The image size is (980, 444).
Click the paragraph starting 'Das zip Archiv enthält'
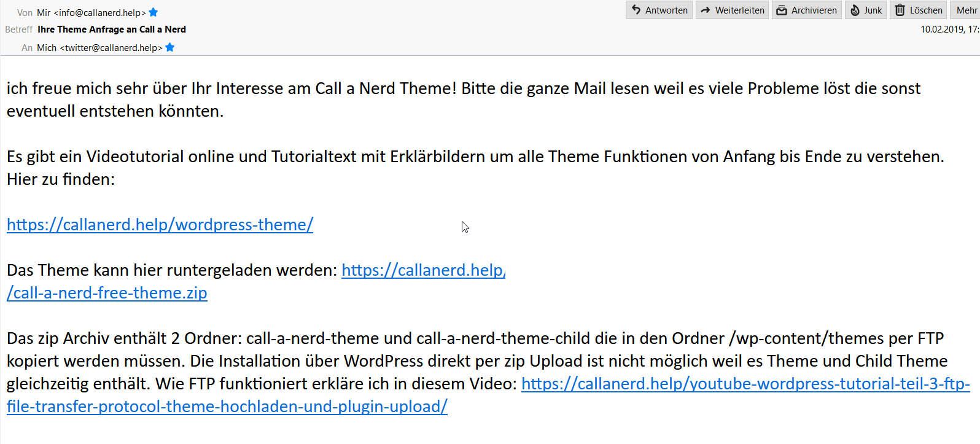pos(488,372)
